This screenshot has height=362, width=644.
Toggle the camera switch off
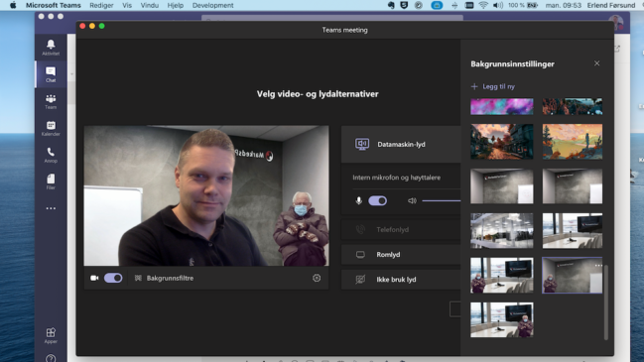113,278
